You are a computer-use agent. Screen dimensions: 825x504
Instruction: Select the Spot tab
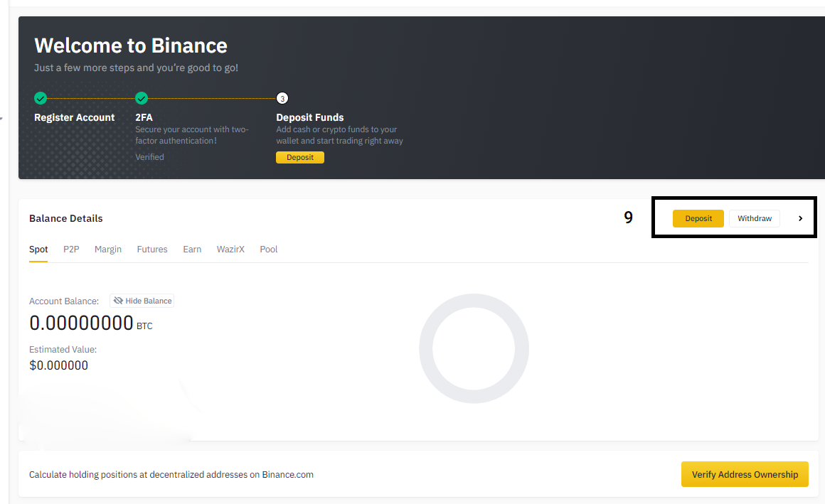point(38,250)
